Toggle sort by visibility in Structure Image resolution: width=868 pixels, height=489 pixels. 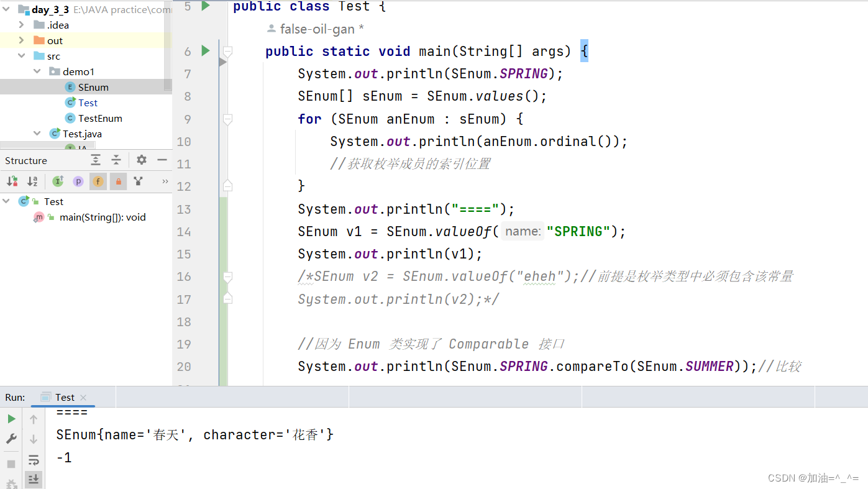pos(12,181)
